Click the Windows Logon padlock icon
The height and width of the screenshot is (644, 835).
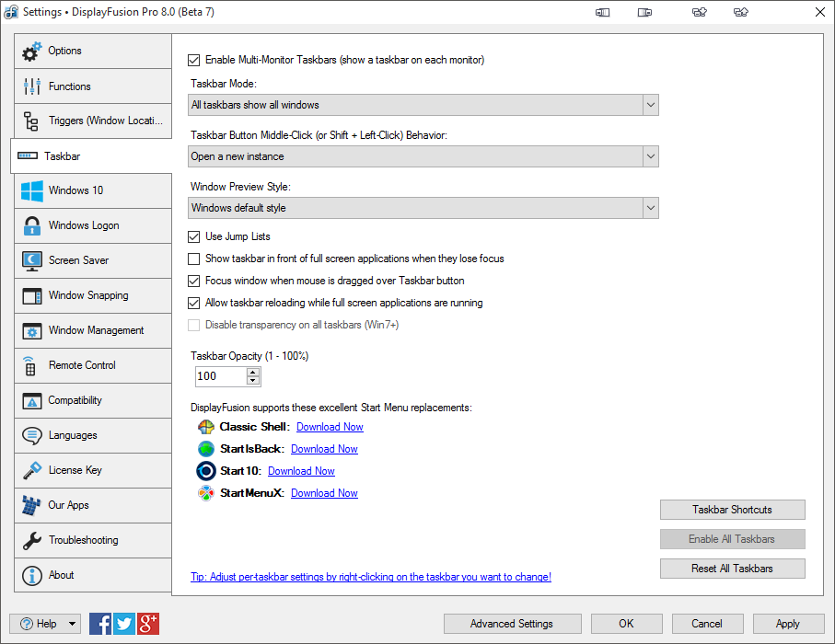tap(32, 225)
